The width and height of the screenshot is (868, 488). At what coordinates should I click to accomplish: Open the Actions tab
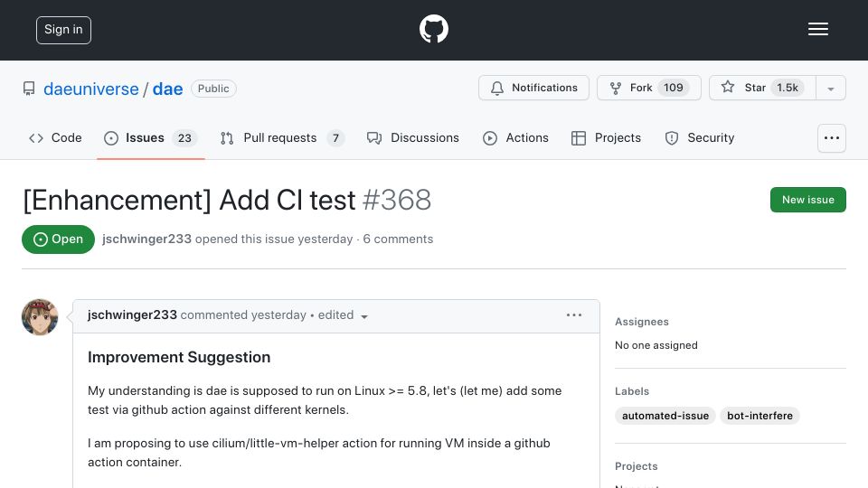pos(515,137)
